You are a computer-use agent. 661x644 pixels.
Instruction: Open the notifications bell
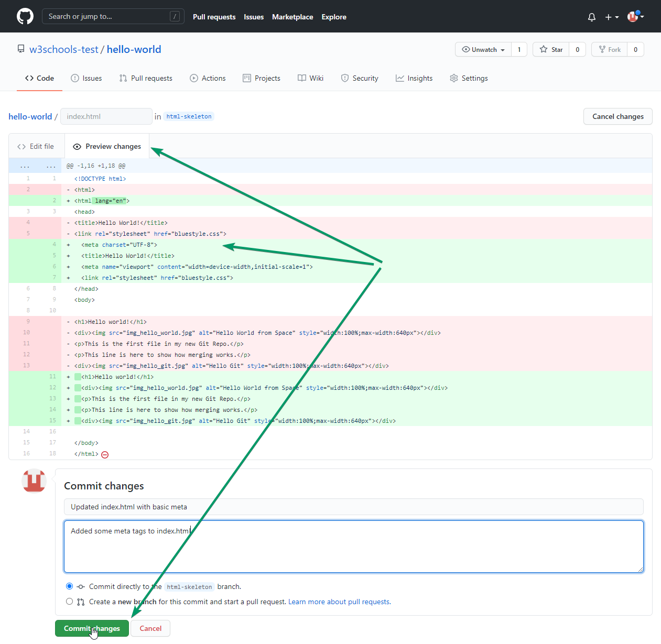[x=591, y=17]
